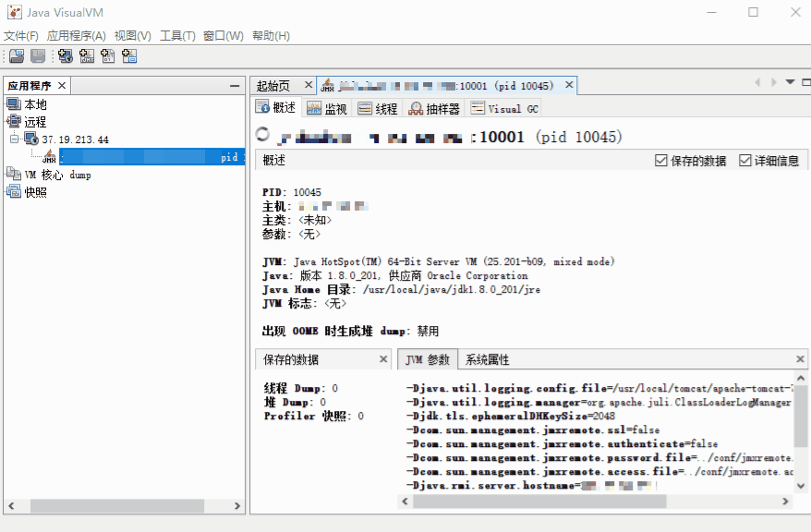Screen dimensions: 811x532
Task: Click the VM 核心 dump node icon
Action: 14,175
